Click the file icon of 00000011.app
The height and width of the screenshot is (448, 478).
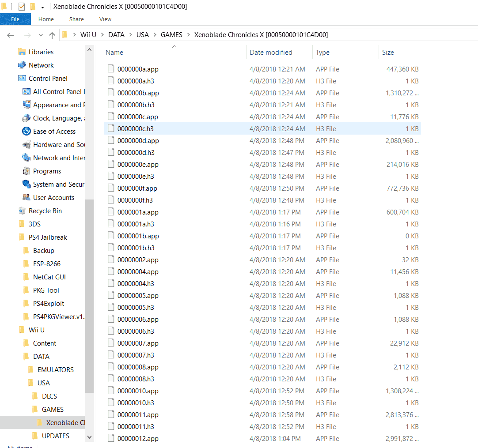click(111, 414)
